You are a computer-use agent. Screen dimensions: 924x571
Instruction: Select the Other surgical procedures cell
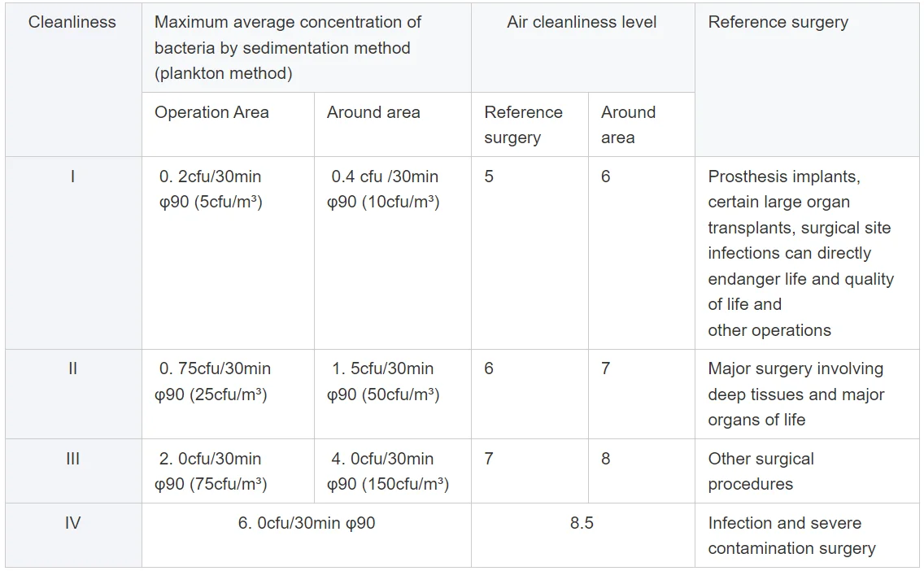pyautogui.click(x=761, y=471)
